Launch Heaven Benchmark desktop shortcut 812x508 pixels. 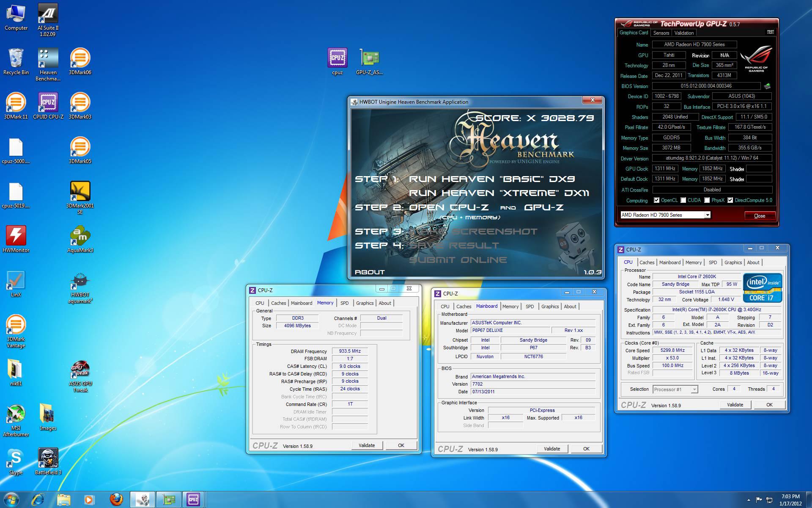48,64
